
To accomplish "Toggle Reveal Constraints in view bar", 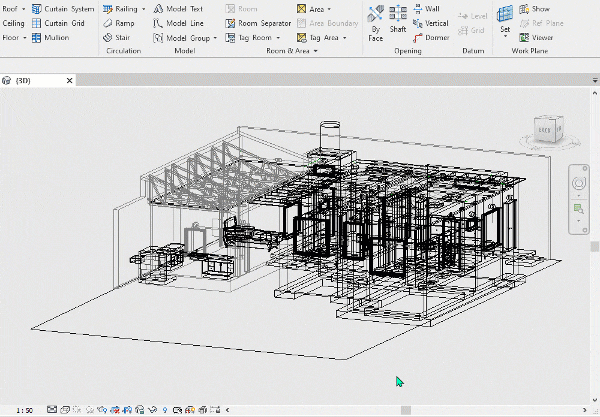I will (215, 410).
